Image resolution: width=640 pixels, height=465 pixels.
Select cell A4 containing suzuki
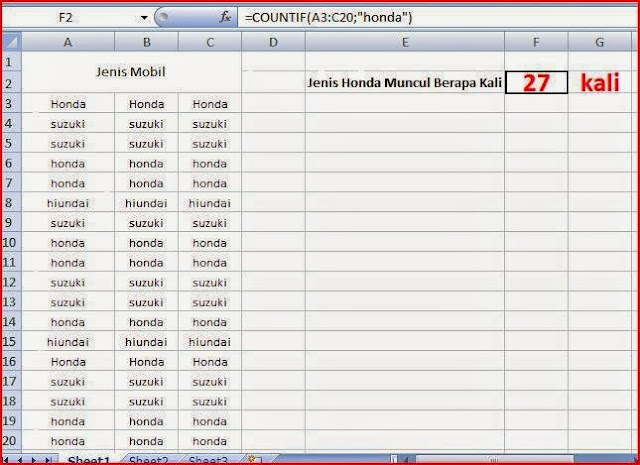(x=68, y=124)
